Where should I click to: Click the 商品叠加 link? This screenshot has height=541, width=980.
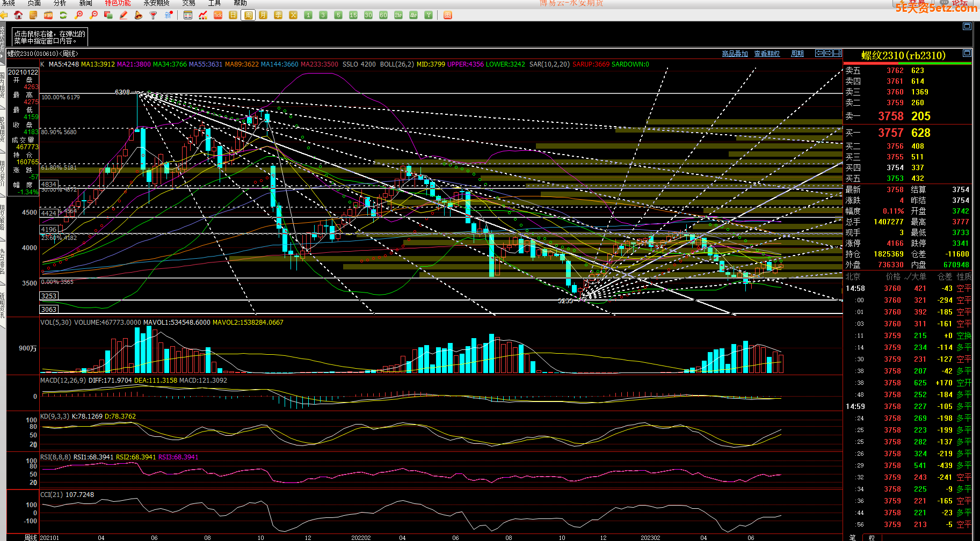coord(735,54)
